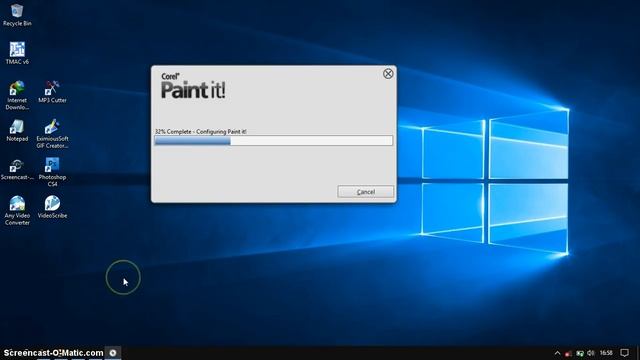Close the Corel Paint it! installer dialog

coord(388,73)
